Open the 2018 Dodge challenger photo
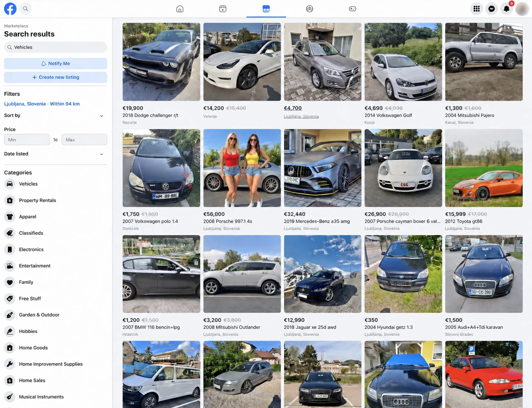Viewport: 532px width, 408px height. coord(161,62)
